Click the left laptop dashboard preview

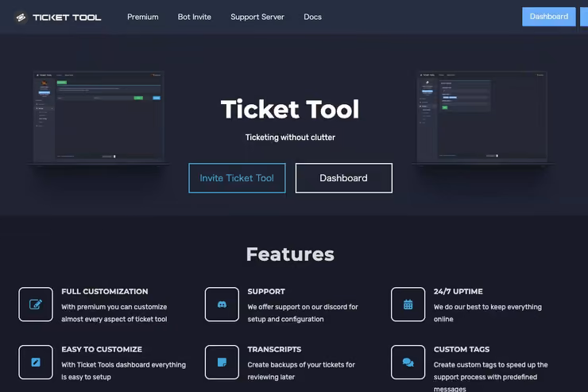[x=99, y=118]
